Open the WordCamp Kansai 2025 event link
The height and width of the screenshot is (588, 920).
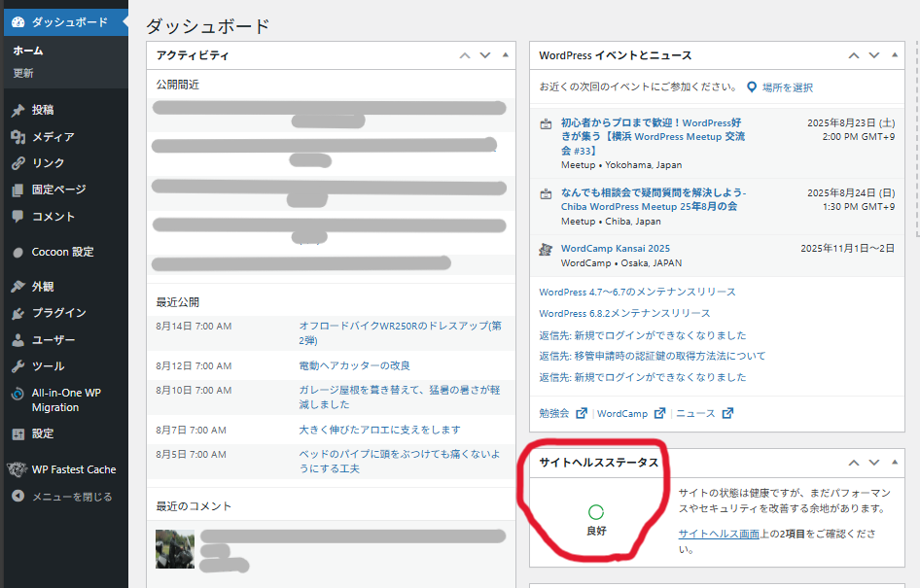(615, 249)
